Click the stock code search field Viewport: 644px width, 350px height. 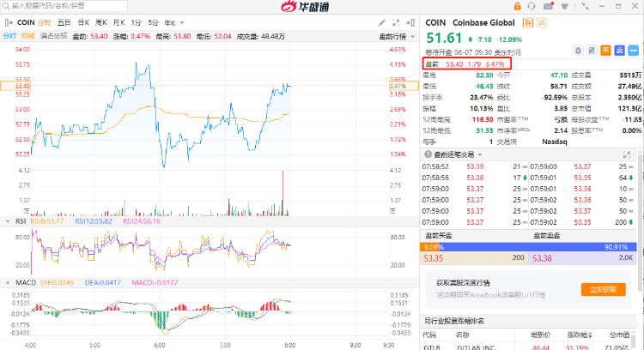[64, 6]
